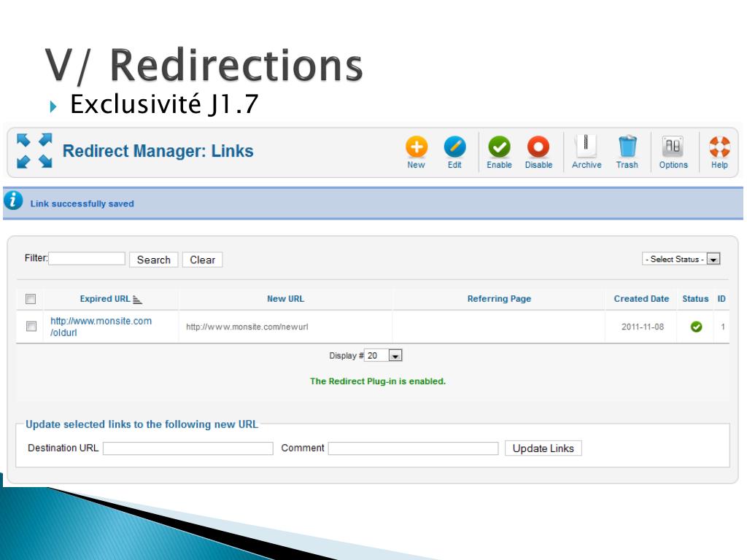This screenshot has width=747, height=560.
Task: Click the Edit pencil icon
Action: pyautogui.click(x=454, y=147)
